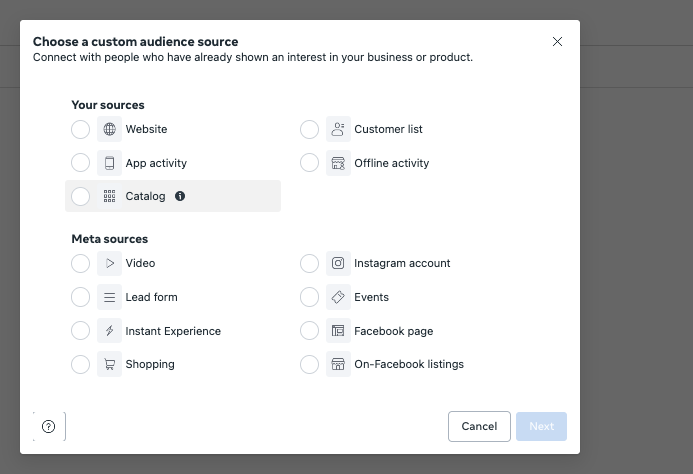
Task: Click the Video play icon
Action: tap(110, 264)
